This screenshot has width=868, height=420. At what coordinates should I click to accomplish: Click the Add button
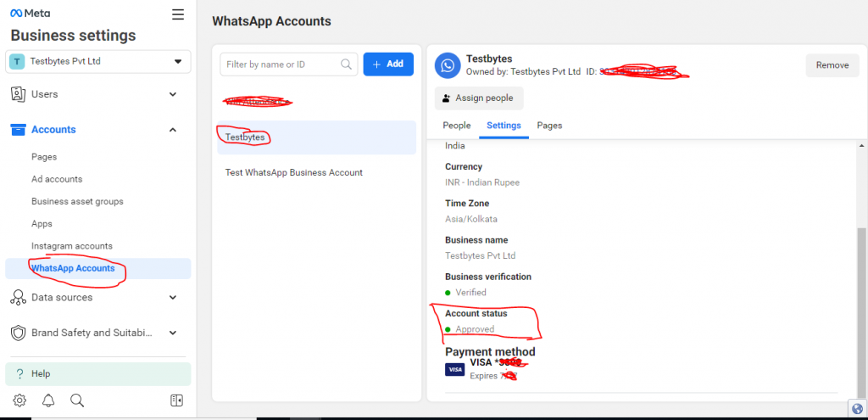(388, 64)
